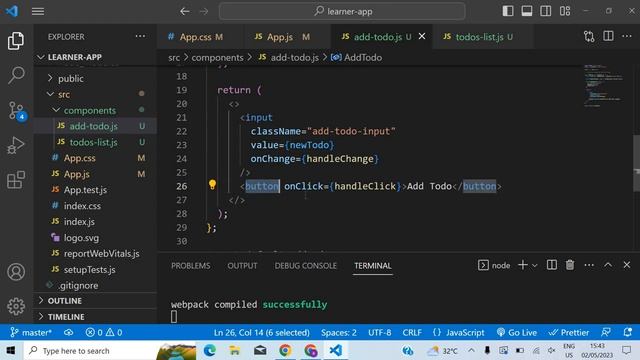Kill terminal with the trash icon
Image resolution: width=640 pixels, height=360 pixels.
coord(570,265)
